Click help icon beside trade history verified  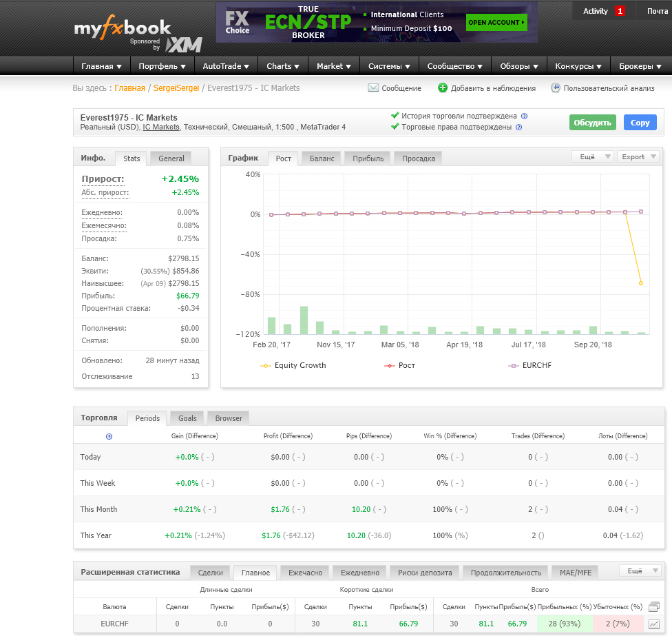click(524, 116)
